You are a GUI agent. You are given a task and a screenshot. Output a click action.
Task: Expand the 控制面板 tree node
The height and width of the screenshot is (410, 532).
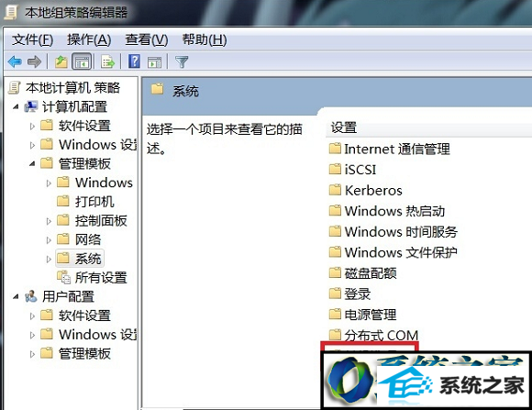(x=49, y=221)
